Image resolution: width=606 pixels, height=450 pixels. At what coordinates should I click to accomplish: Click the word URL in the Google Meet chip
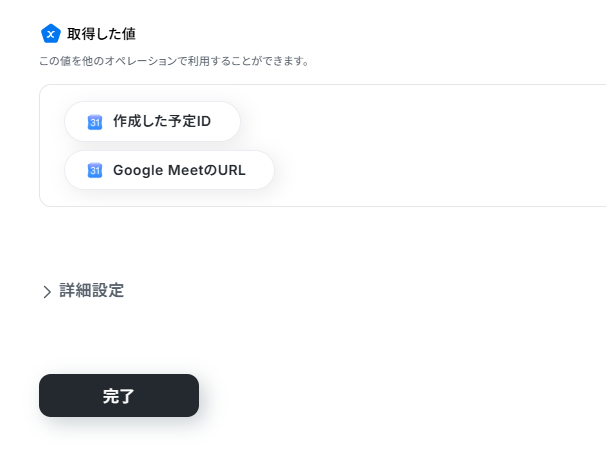point(232,170)
